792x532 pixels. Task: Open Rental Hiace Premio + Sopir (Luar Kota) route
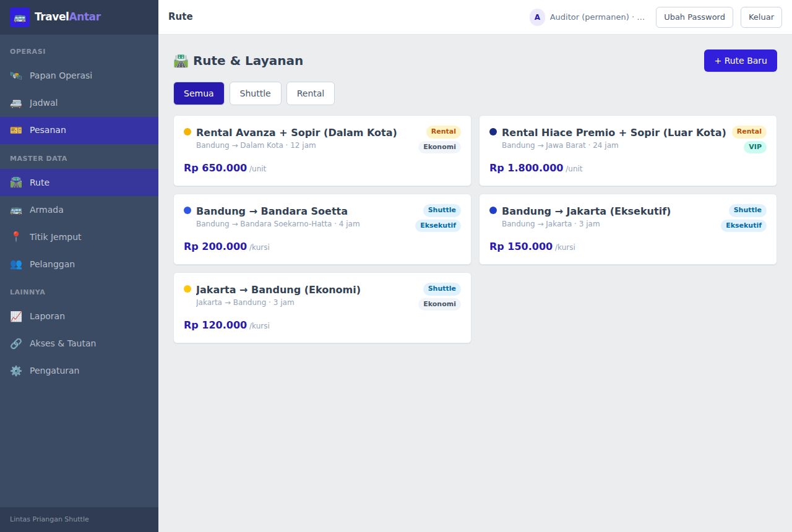pyautogui.click(x=614, y=132)
